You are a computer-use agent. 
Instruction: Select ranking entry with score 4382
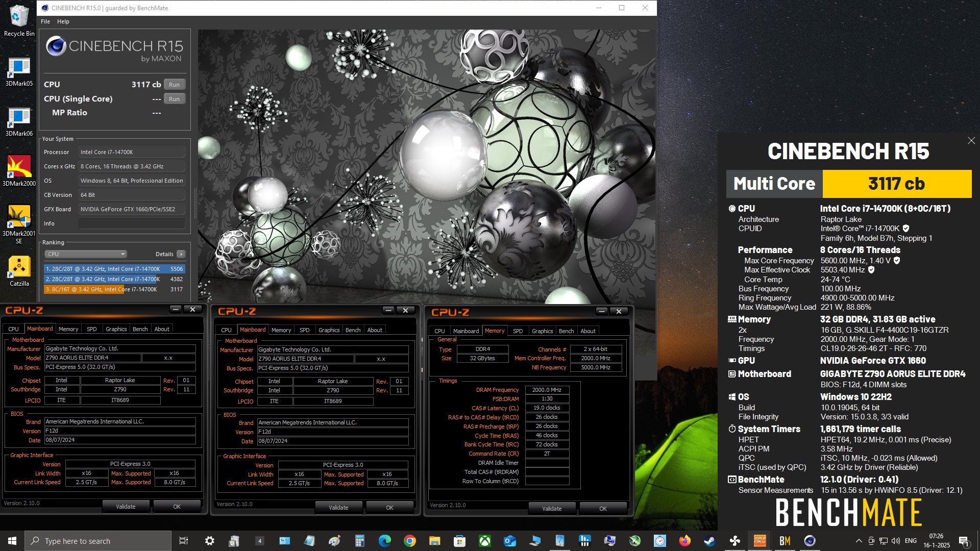point(114,279)
